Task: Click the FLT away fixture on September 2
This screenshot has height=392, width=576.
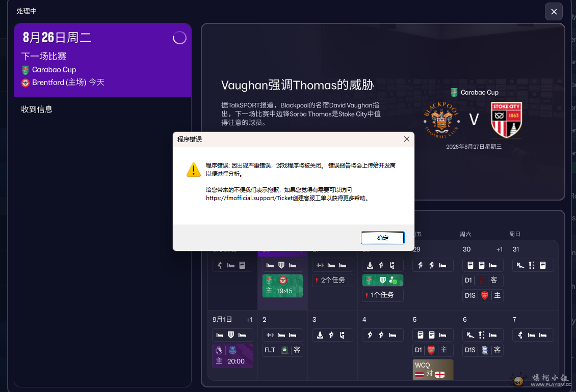Action: 282,350
